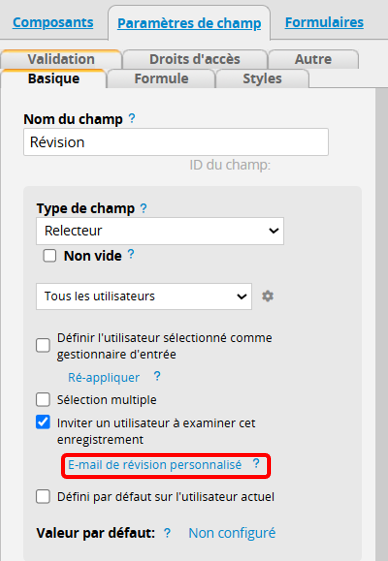The height and width of the screenshot is (561, 388).
Task: Click the help icon beside Ré-appliquer
Action: click(157, 376)
